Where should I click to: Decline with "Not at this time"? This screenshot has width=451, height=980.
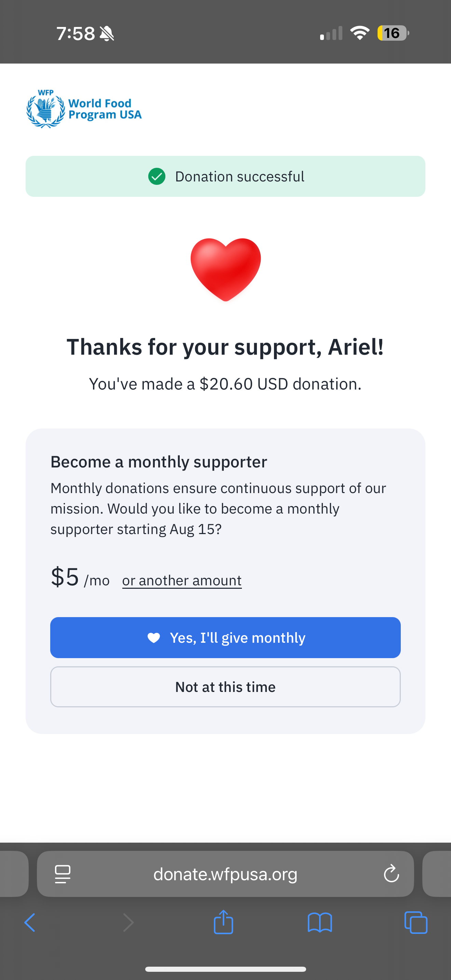pos(225,687)
